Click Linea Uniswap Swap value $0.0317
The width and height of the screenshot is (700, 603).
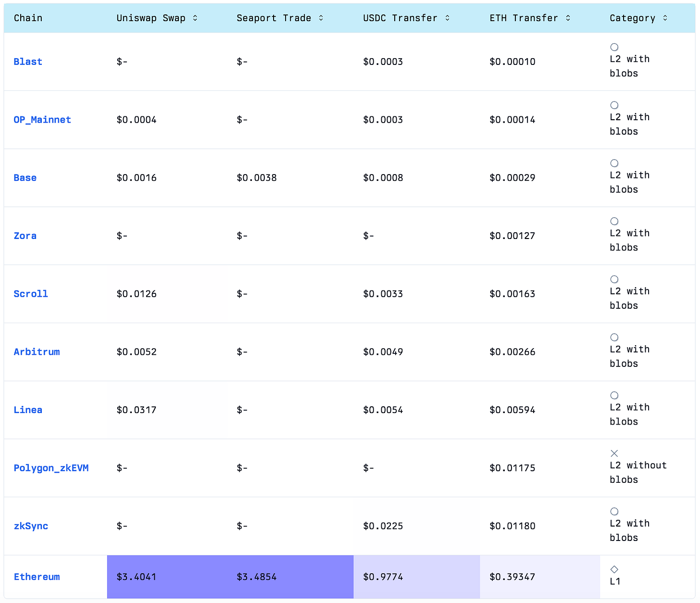coord(137,410)
